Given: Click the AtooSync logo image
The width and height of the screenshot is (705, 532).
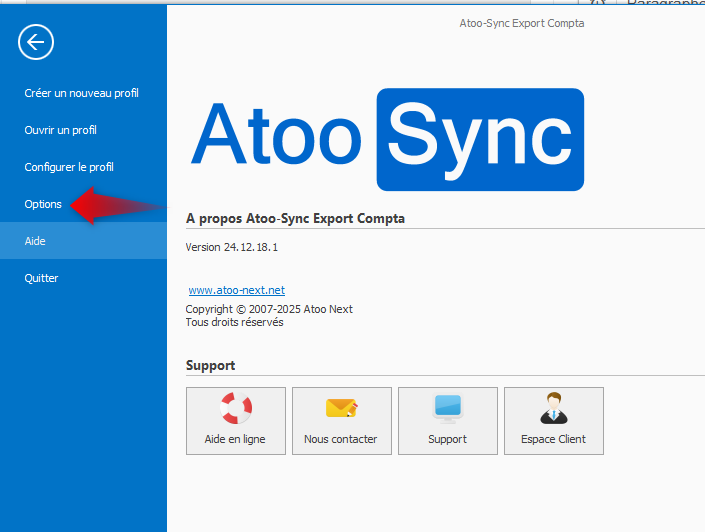Looking at the screenshot, I should click(x=387, y=140).
